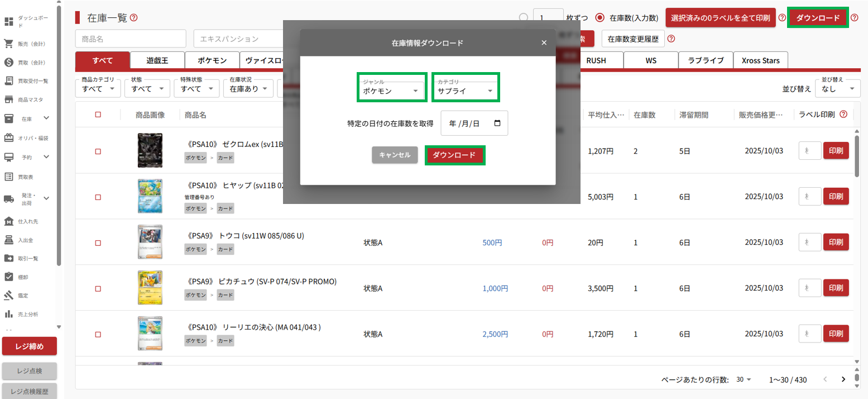This screenshot has height=399, width=868.
Task: Click the date field in download dialog
Action: (x=474, y=123)
